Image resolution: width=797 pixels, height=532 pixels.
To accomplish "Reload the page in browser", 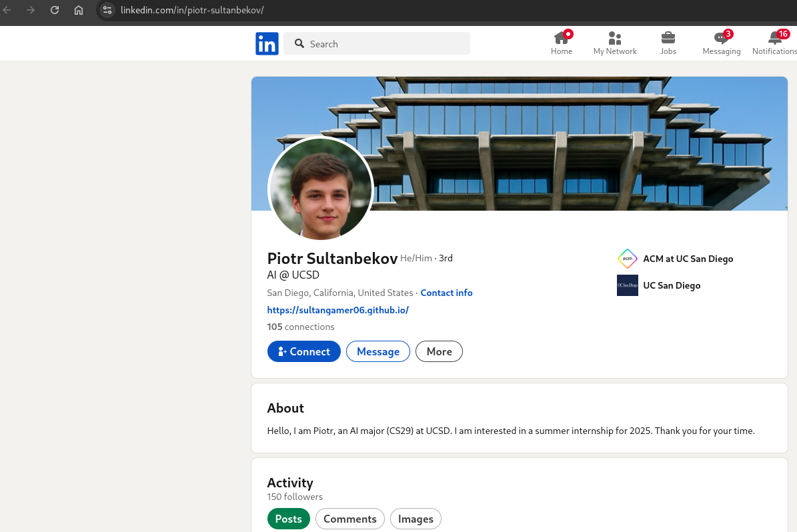I will tap(55, 10).
